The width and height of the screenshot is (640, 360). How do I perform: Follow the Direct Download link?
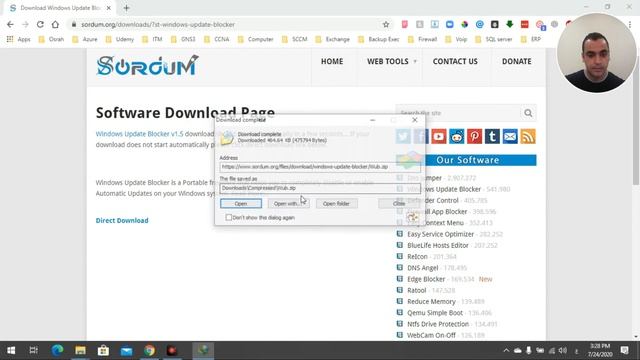122,220
